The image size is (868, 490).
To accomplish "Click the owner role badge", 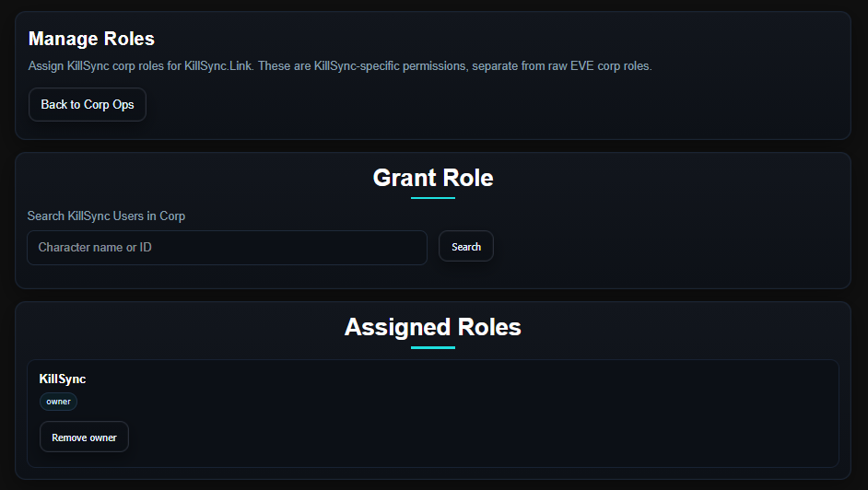I will coord(58,402).
